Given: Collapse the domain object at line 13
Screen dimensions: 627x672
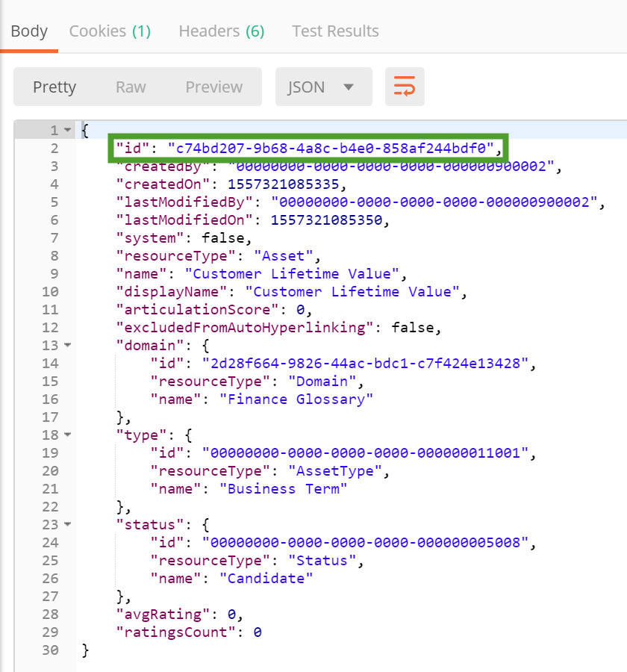Looking at the screenshot, I should pyautogui.click(x=68, y=345).
